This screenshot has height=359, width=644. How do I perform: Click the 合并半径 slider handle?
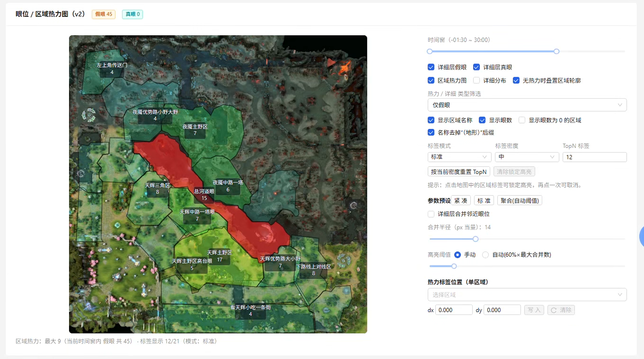tap(476, 239)
